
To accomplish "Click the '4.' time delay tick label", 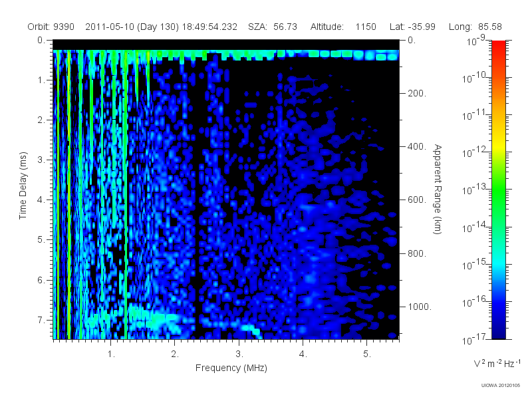I will (41, 200).
